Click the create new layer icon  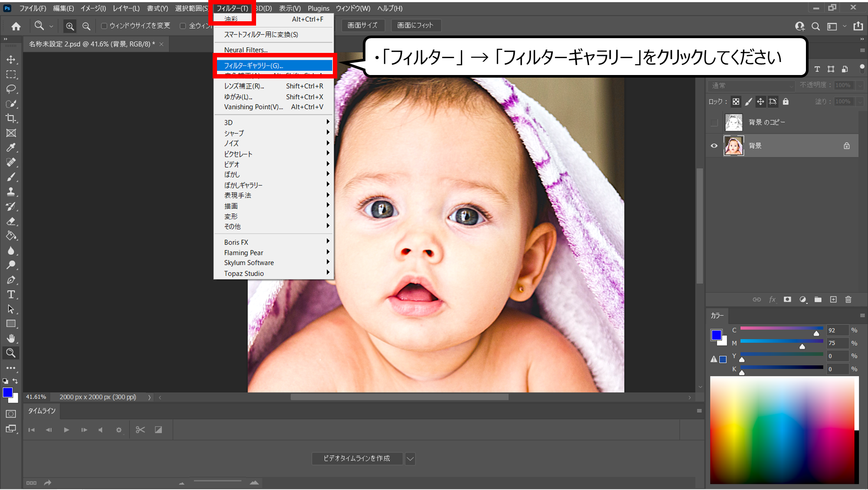pos(833,299)
